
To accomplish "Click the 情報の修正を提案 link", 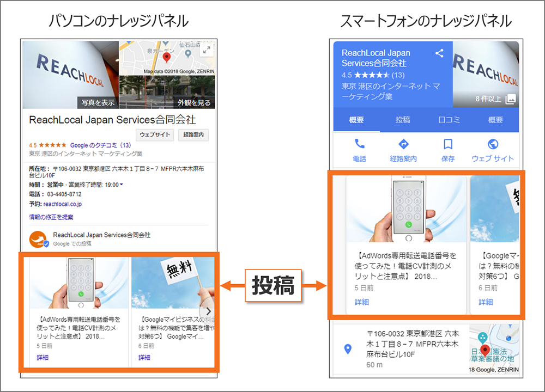I will pos(51,217).
